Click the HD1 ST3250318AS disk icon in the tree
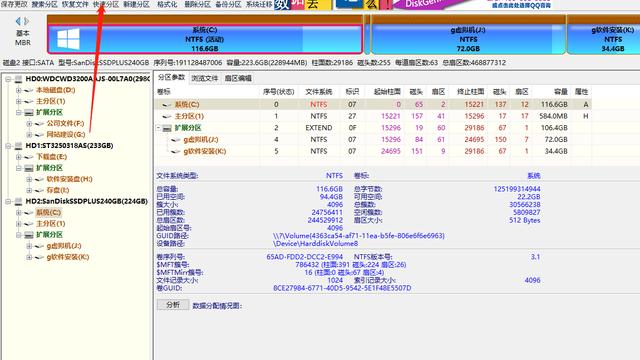640x360 pixels. click(18, 146)
